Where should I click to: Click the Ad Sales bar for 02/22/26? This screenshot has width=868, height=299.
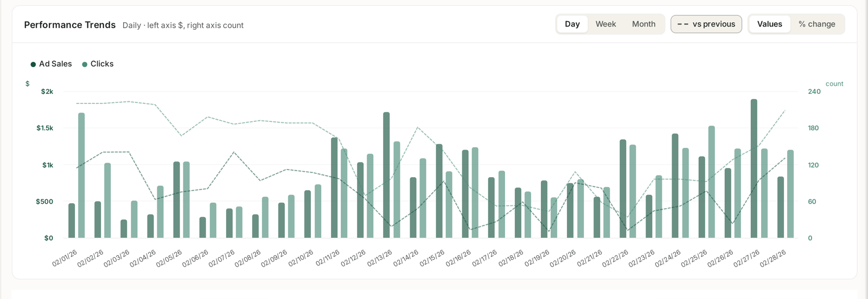coord(623,188)
